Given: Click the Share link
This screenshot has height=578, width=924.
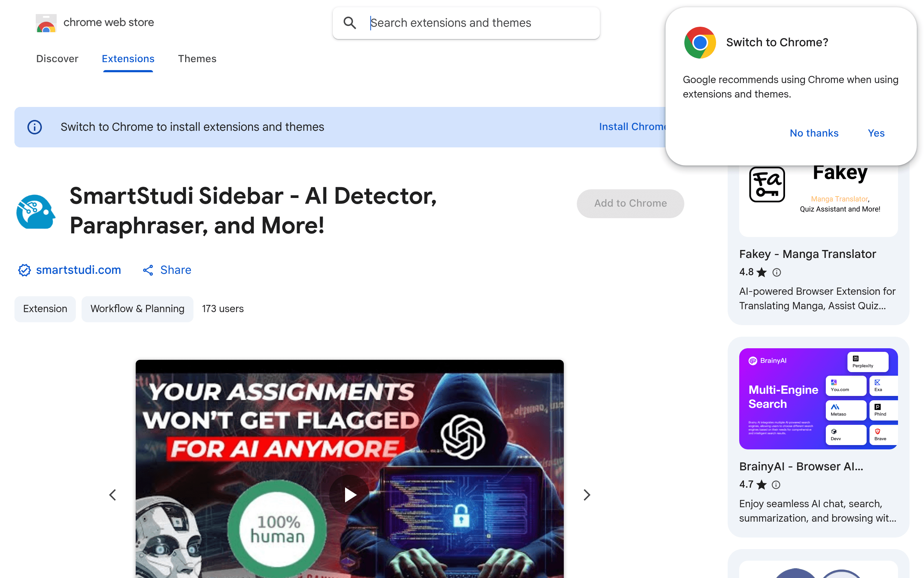Looking at the screenshot, I should coord(176,270).
